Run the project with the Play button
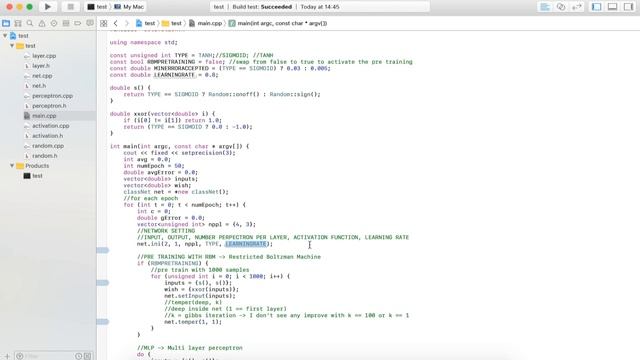The width and height of the screenshot is (640, 360). [x=48, y=7]
